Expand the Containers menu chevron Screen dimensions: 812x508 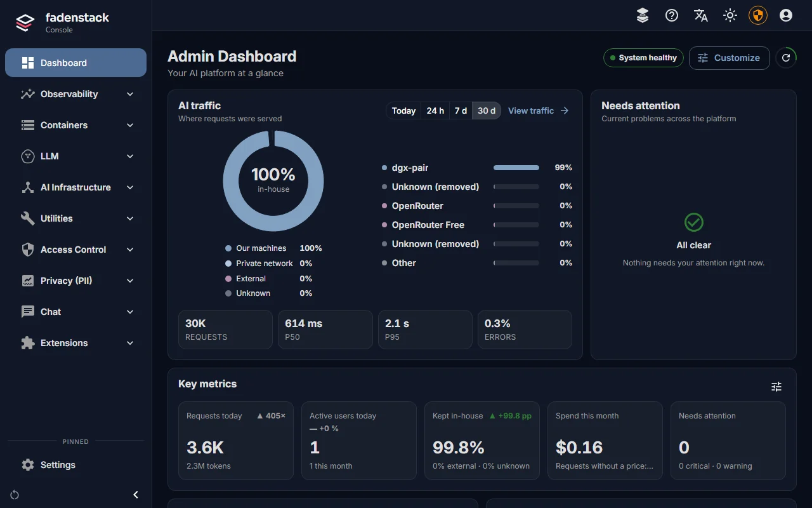130,125
